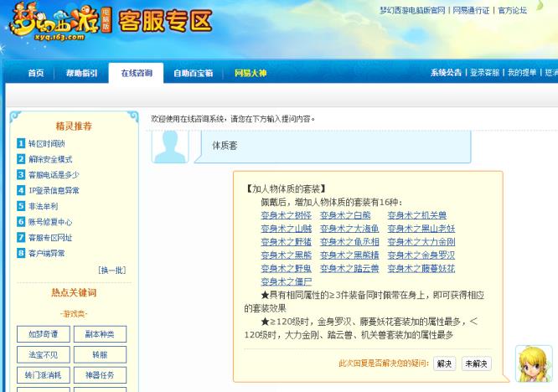Open the 帮助指引 tab

[81, 73]
